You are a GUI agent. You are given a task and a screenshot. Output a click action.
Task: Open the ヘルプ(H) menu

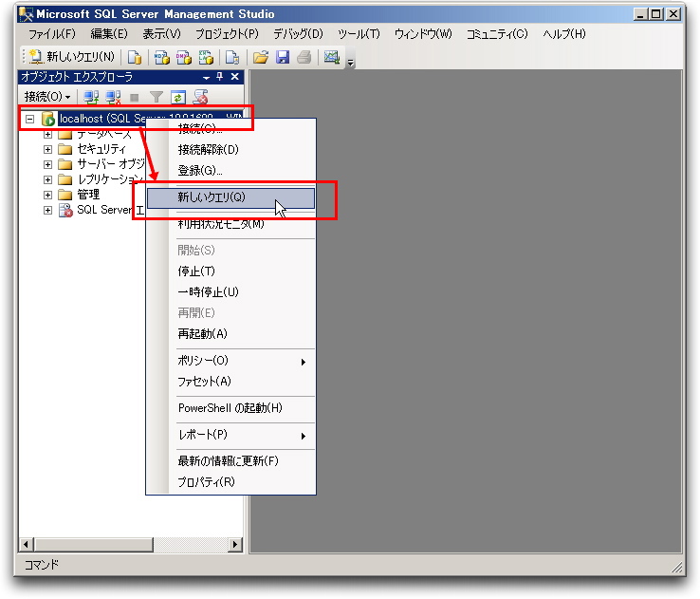click(x=563, y=34)
